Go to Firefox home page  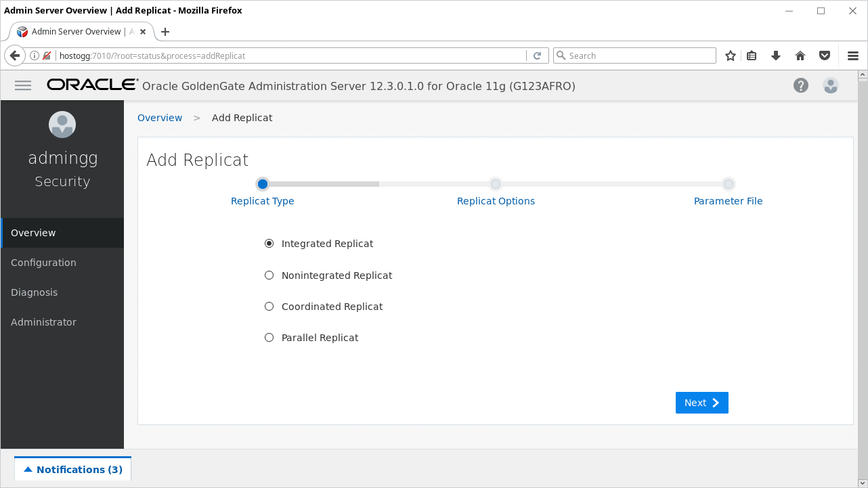(x=800, y=56)
